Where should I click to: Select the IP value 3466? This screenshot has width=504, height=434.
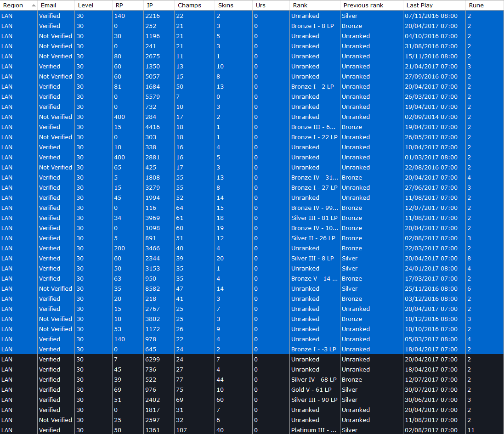click(153, 248)
